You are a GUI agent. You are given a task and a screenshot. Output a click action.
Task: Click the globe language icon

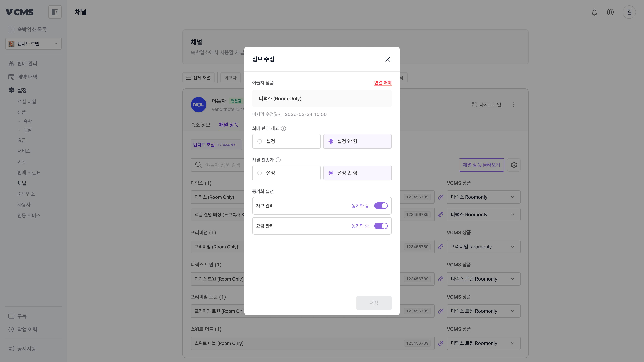(610, 12)
